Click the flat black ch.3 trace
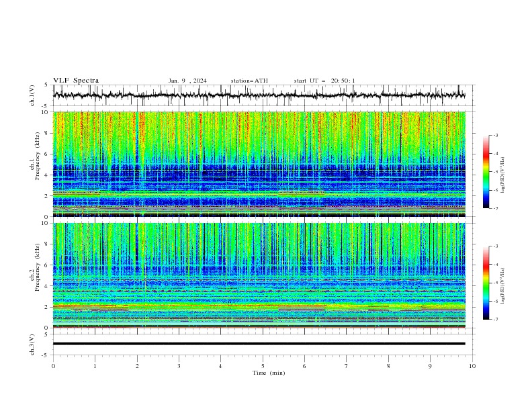532x411 pixels. pyautogui.click(x=259, y=344)
